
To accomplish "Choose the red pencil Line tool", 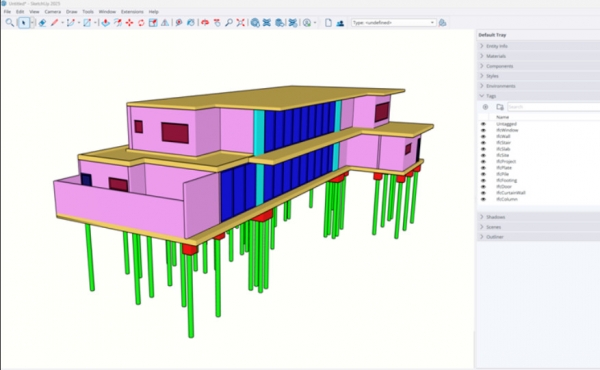I will pos(54,23).
